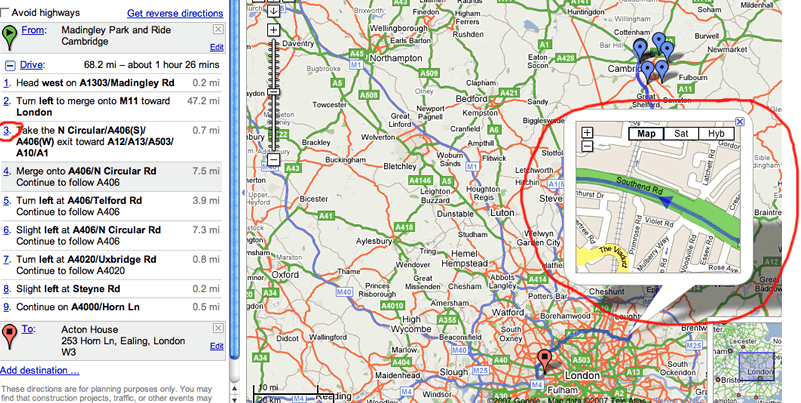Open step 9 Continue on Horn Ln
The image size is (801, 403).
(6, 307)
